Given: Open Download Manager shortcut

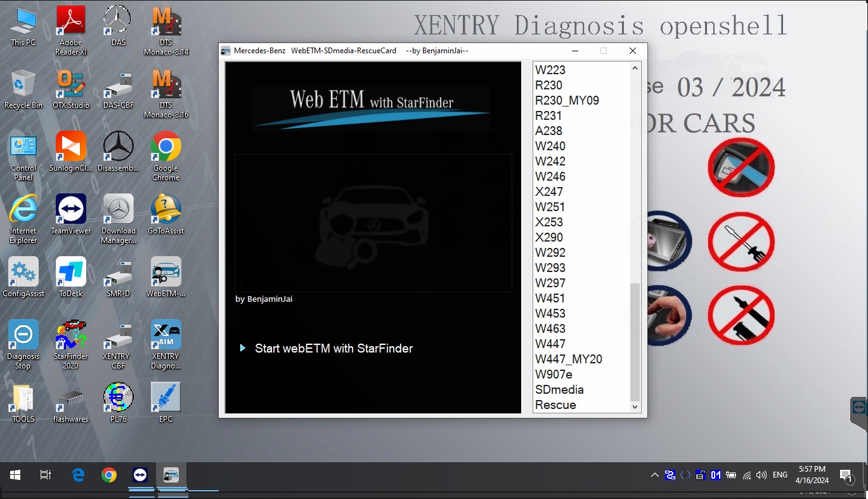Looking at the screenshot, I should pos(118,219).
